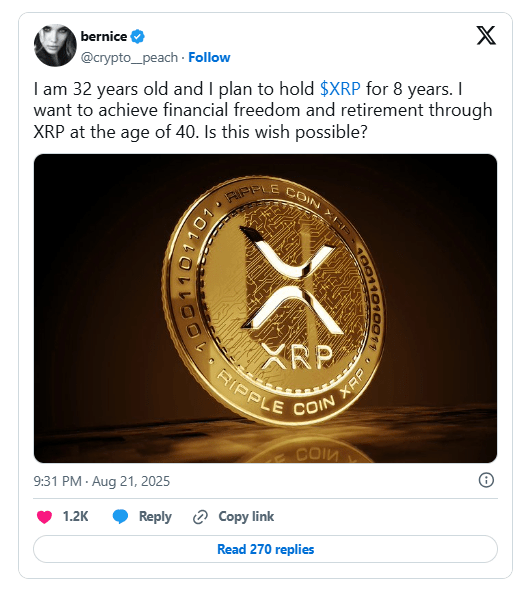Open the Read 270 replies button

[265, 549]
